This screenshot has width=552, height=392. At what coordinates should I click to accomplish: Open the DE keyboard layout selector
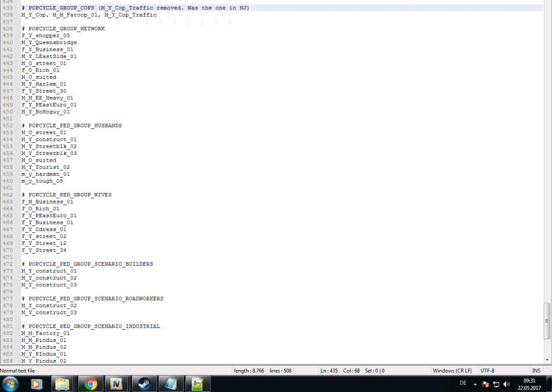pyautogui.click(x=463, y=383)
